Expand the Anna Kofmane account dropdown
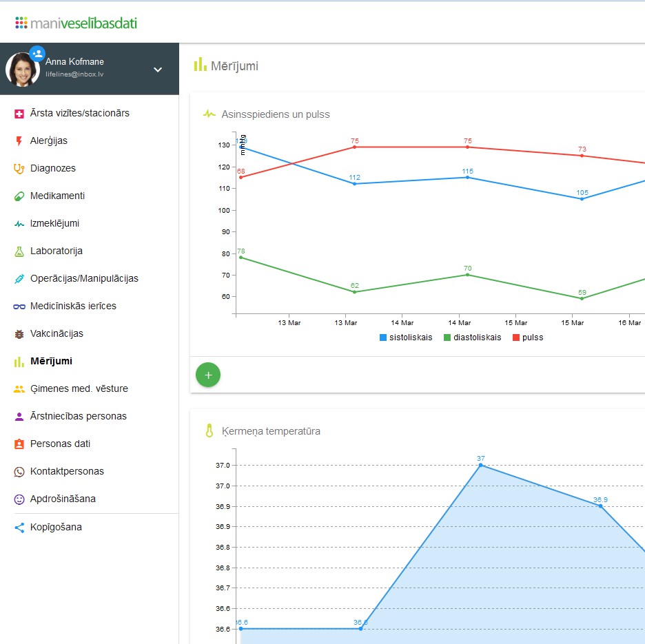The image size is (645, 644). click(158, 70)
